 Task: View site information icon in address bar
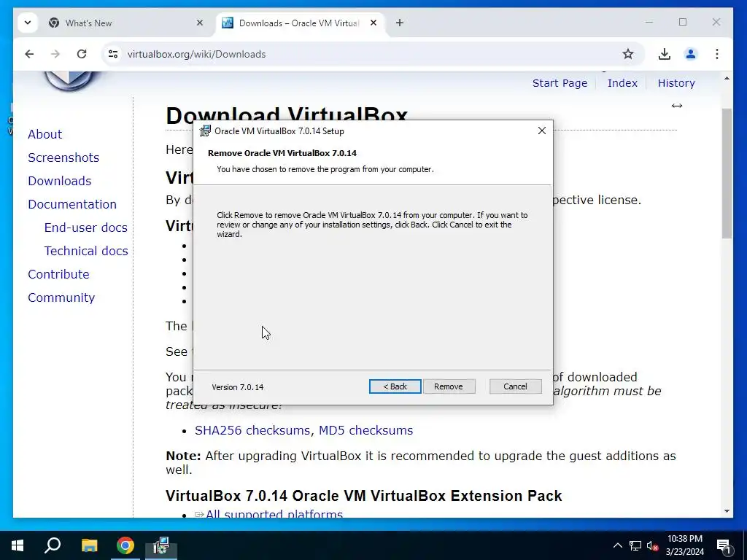tap(113, 54)
